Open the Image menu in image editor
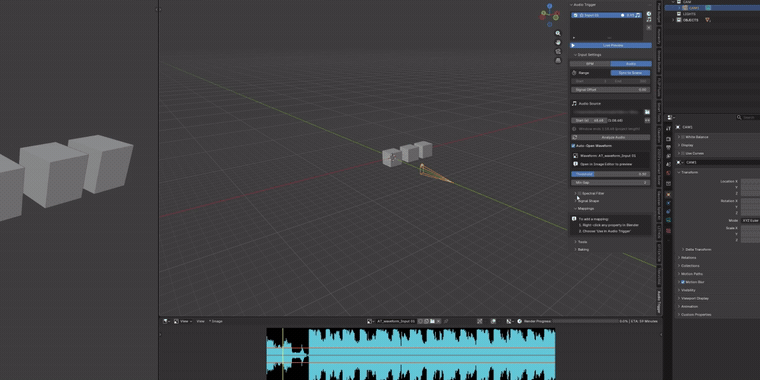 point(216,321)
